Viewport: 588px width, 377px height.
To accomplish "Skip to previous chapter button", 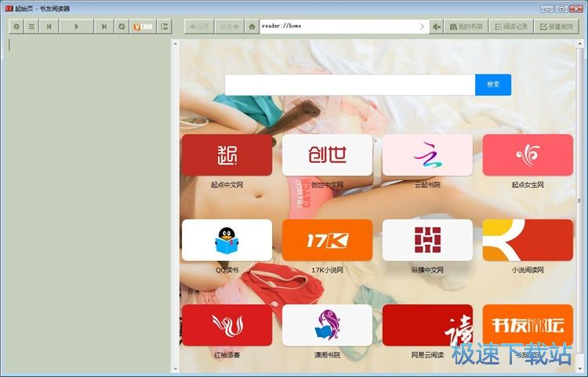I will click(x=49, y=27).
